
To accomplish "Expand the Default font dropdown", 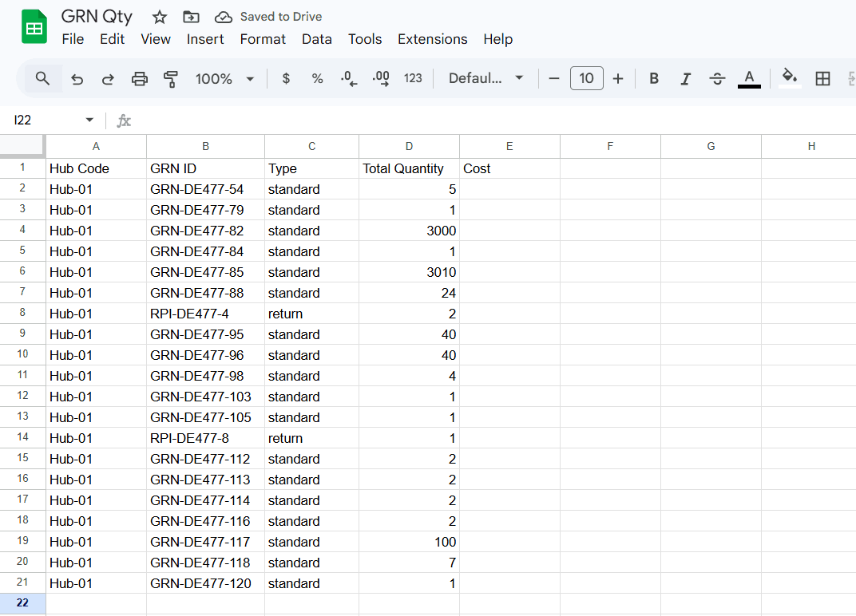I will [485, 78].
